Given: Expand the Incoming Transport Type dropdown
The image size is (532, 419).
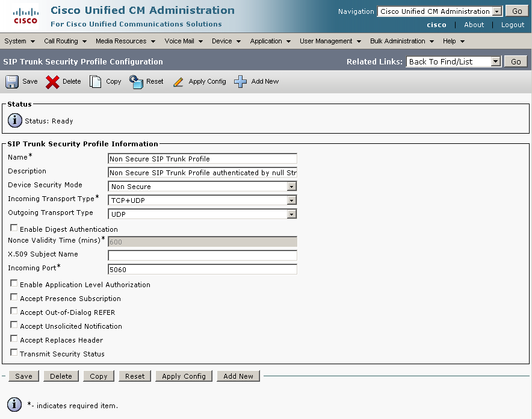Looking at the screenshot, I should (202, 200).
